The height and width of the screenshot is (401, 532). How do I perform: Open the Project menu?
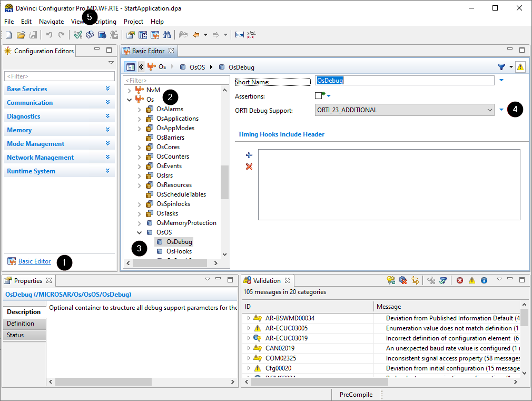click(133, 22)
